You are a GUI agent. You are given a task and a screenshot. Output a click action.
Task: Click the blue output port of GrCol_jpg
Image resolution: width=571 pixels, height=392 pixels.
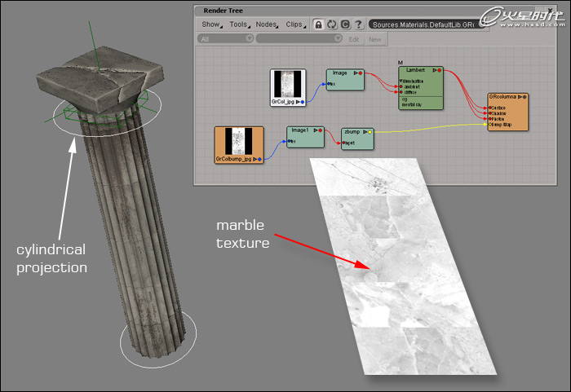coord(303,102)
